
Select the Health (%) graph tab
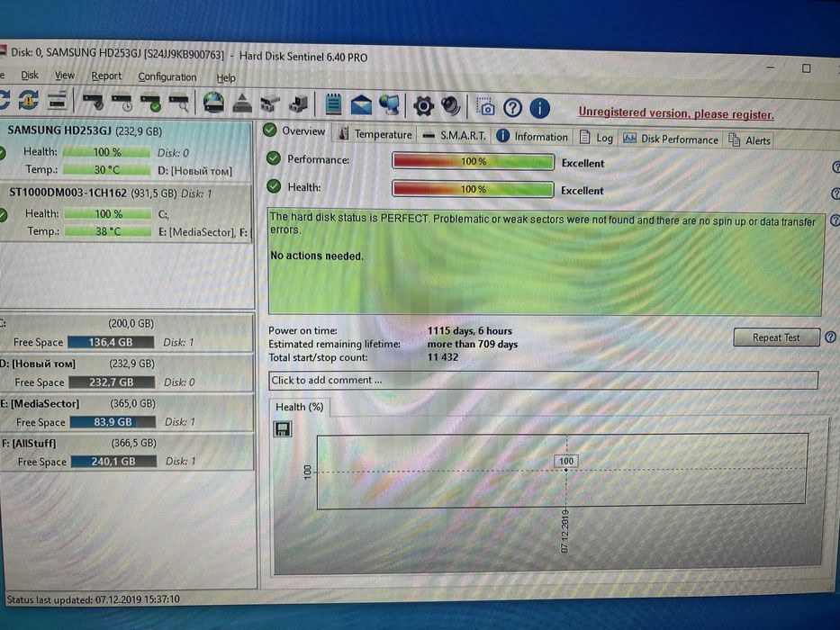click(x=299, y=407)
